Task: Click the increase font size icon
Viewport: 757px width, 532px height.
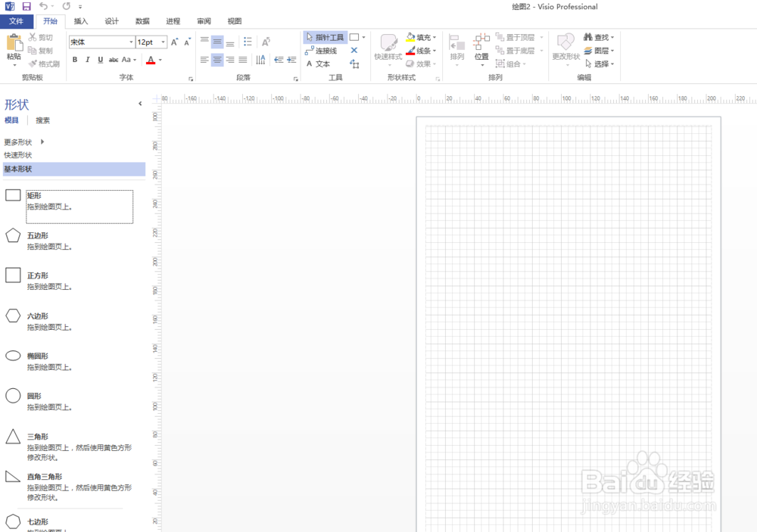Action: (x=175, y=42)
